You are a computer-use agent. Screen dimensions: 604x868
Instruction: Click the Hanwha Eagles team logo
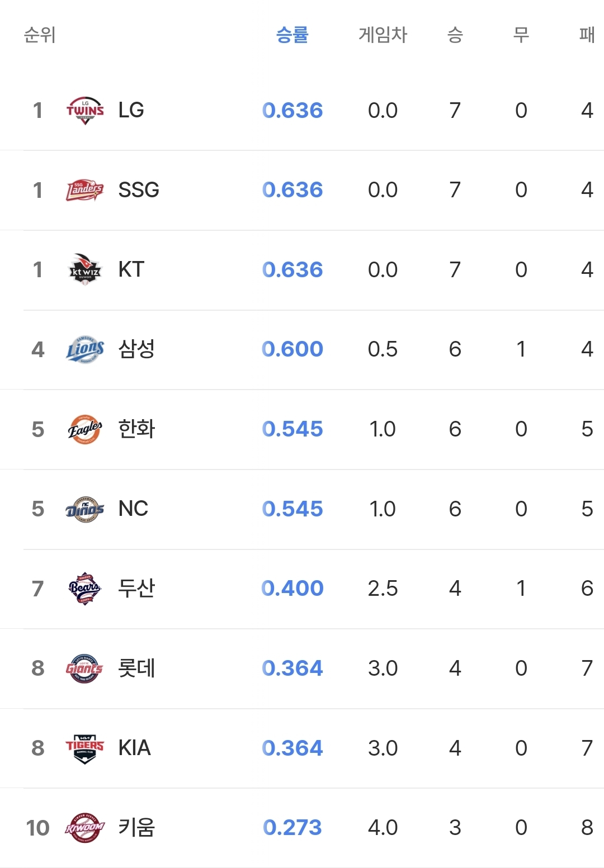85,429
